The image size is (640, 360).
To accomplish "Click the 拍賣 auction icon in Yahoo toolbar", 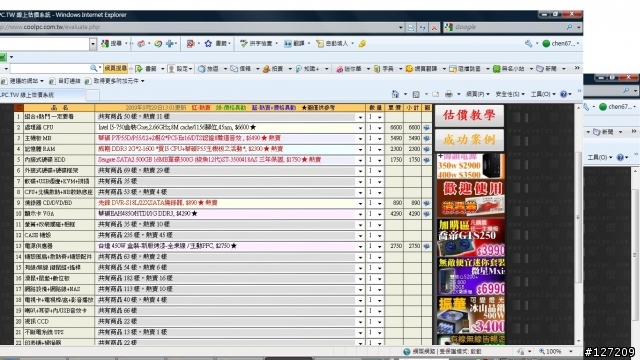I will [267, 69].
